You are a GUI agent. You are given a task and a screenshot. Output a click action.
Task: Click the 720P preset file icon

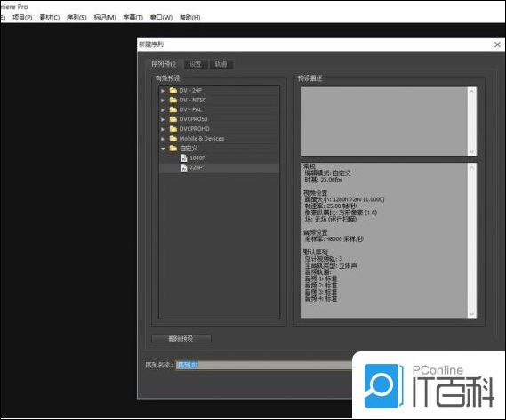coord(183,167)
